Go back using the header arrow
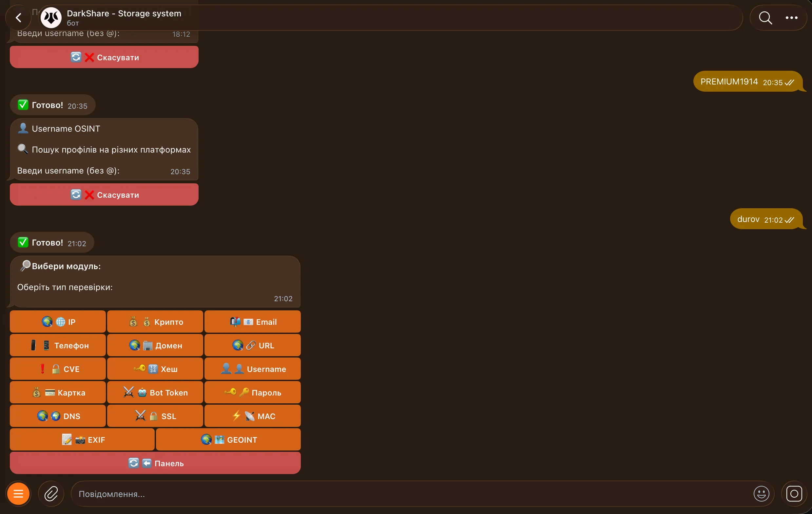This screenshot has height=514, width=812. point(19,17)
